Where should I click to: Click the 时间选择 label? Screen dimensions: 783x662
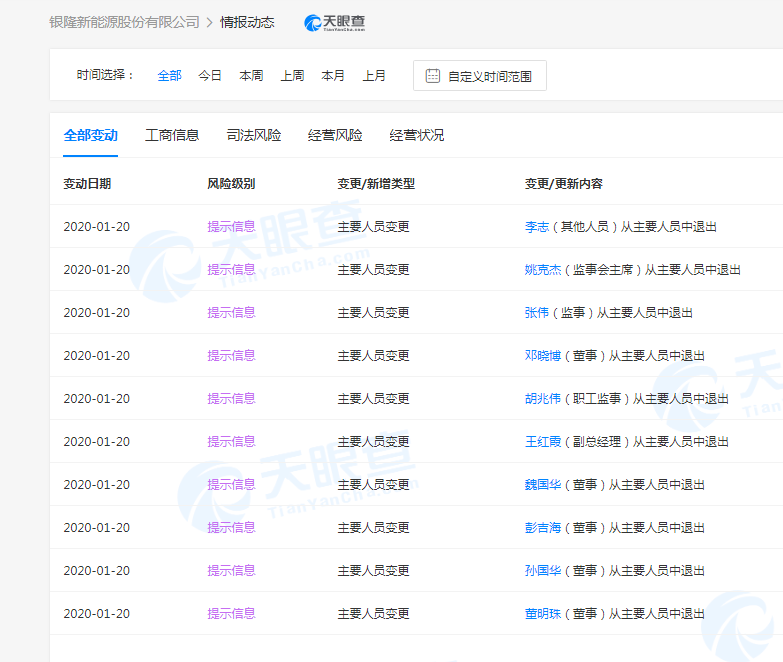coord(105,75)
